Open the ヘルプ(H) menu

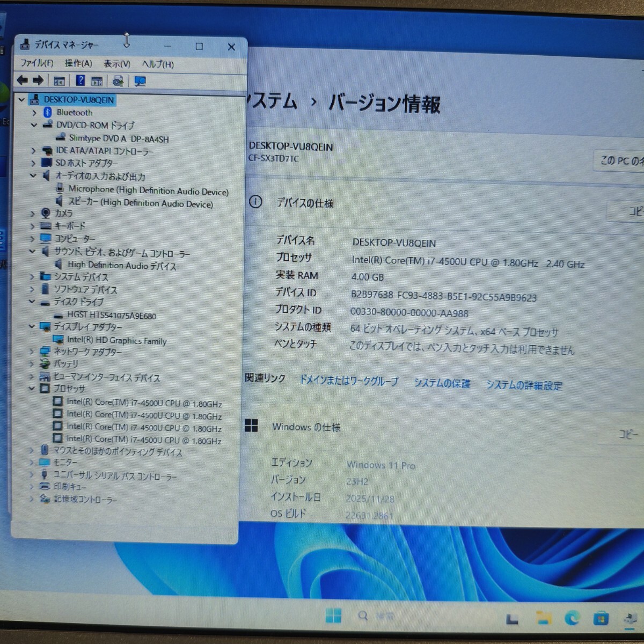click(x=158, y=64)
